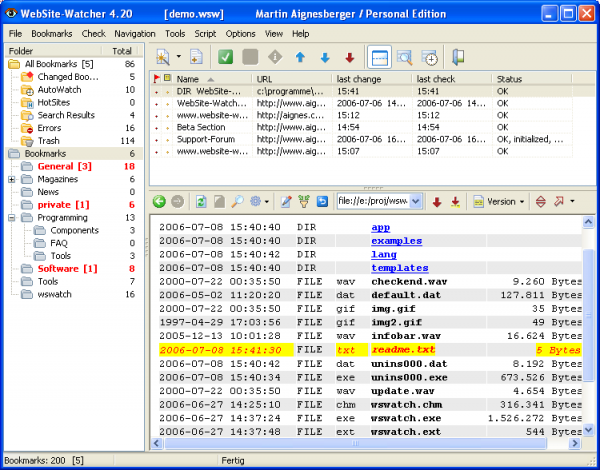Click the templates directory link

pyautogui.click(x=399, y=268)
